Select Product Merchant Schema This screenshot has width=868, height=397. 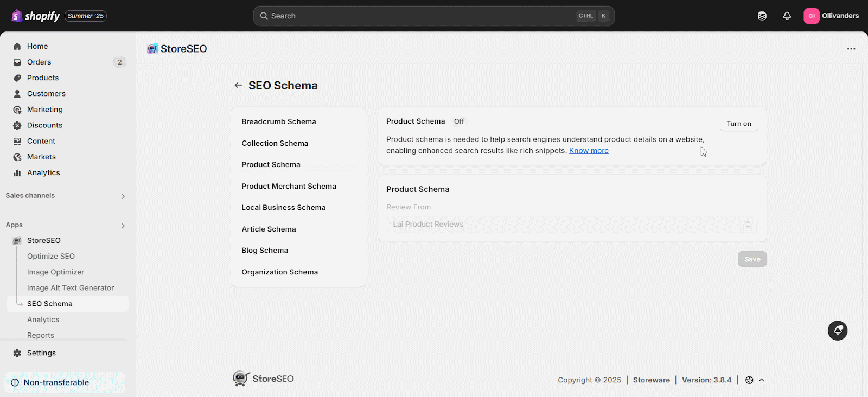289,187
